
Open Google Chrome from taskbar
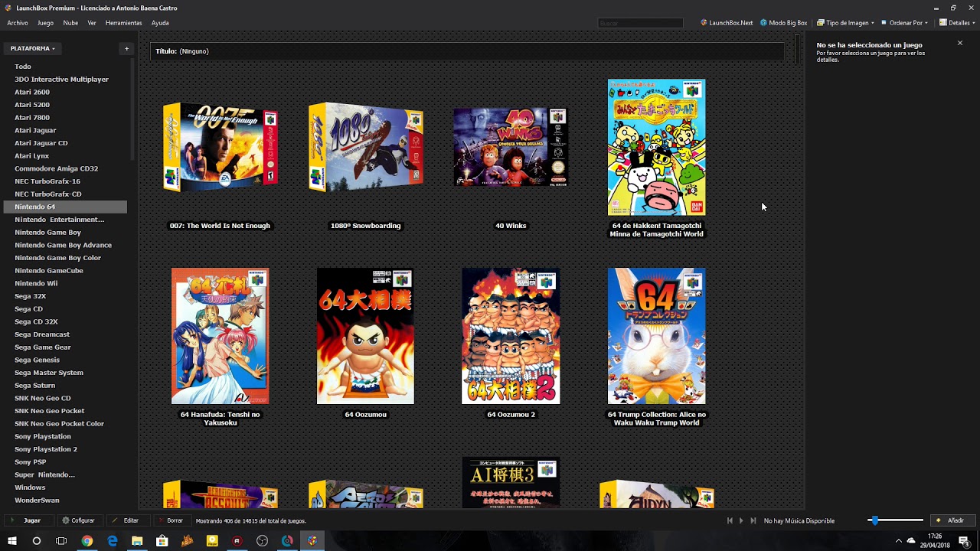pyautogui.click(x=87, y=541)
